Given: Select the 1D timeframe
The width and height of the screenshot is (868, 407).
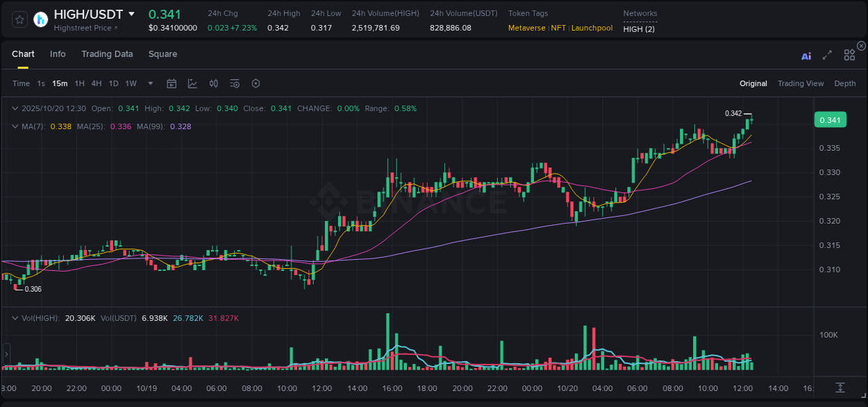Looking at the screenshot, I should (113, 83).
